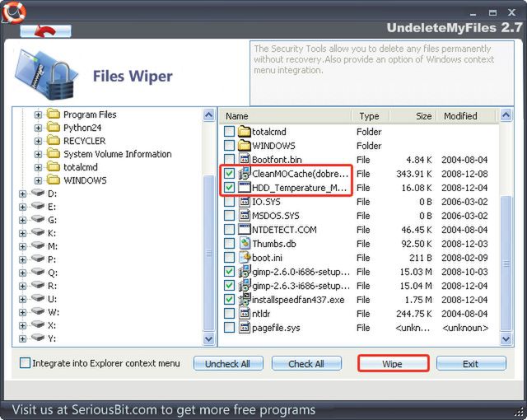Expand the Program Files tree node

[38, 114]
